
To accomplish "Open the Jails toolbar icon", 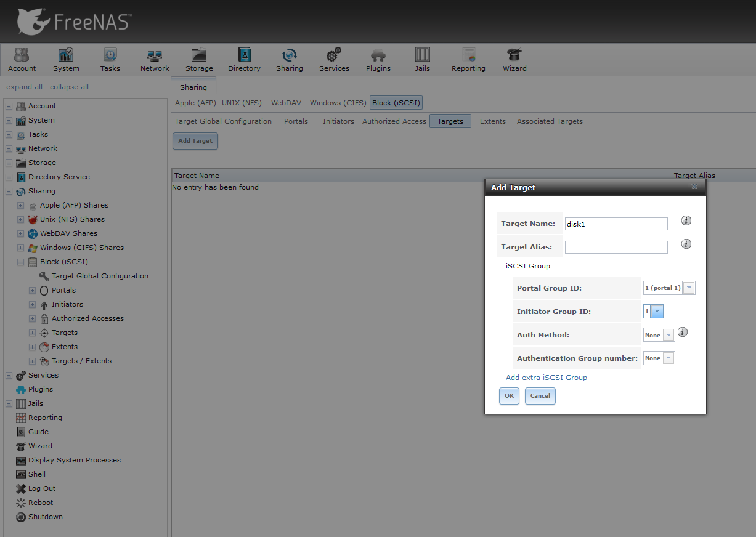I will (x=423, y=60).
